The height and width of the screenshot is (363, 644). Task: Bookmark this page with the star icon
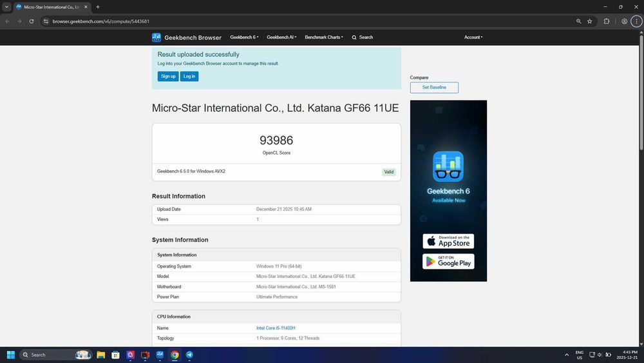(x=590, y=21)
